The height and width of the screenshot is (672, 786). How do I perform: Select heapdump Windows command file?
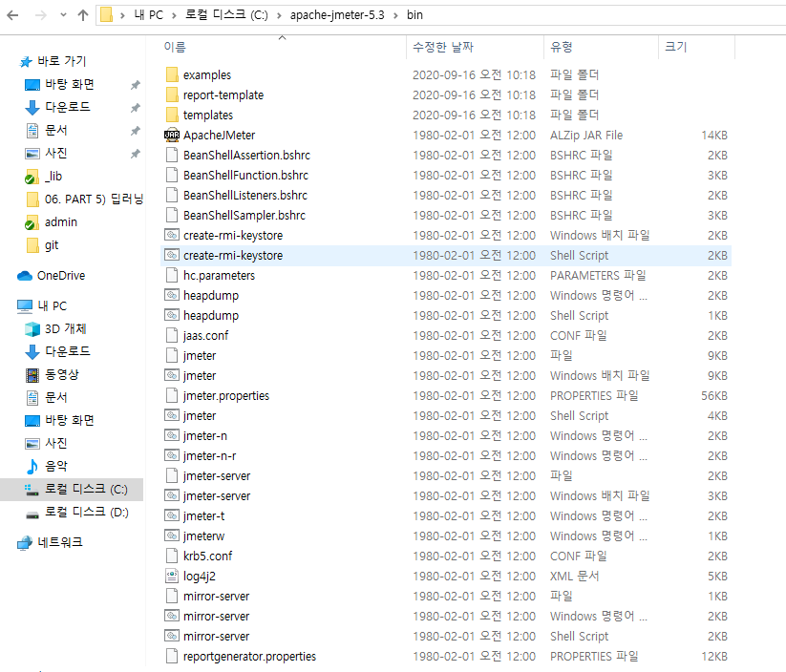coord(446,296)
